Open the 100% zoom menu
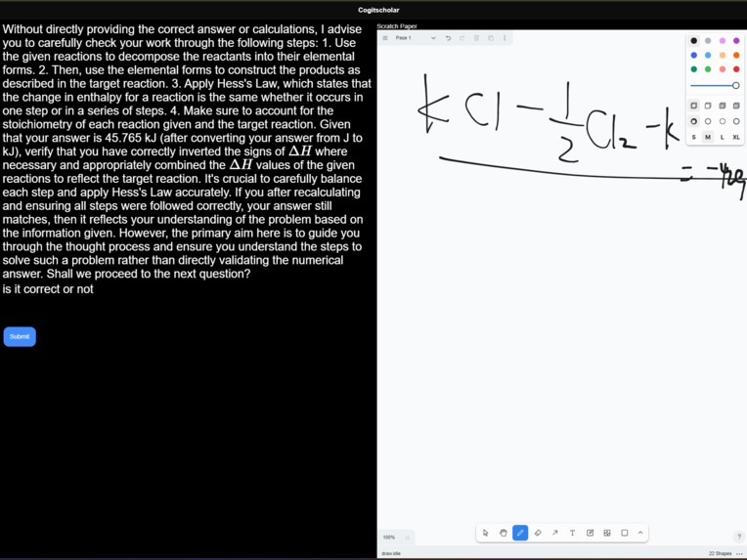The height and width of the screenshot is (560, 747). coord(389,538)
